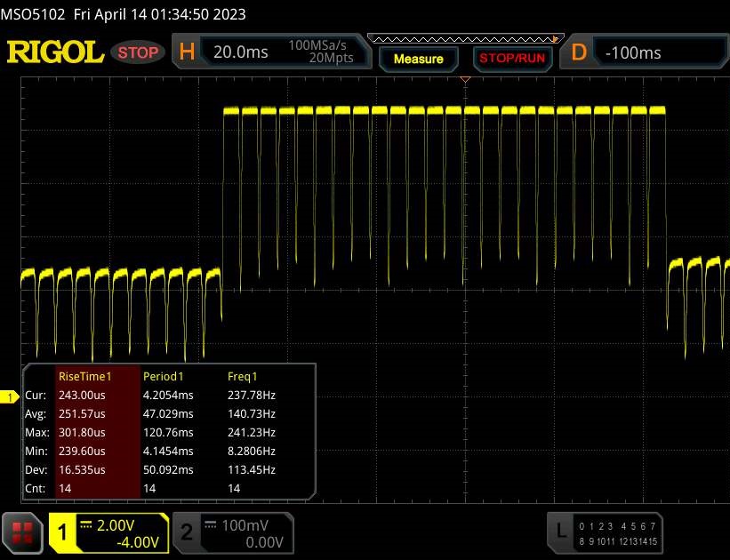Viewport: 730px width, 560px height.
Task: Click the waveform memory position bar
Action: click(x=466, y=39)
